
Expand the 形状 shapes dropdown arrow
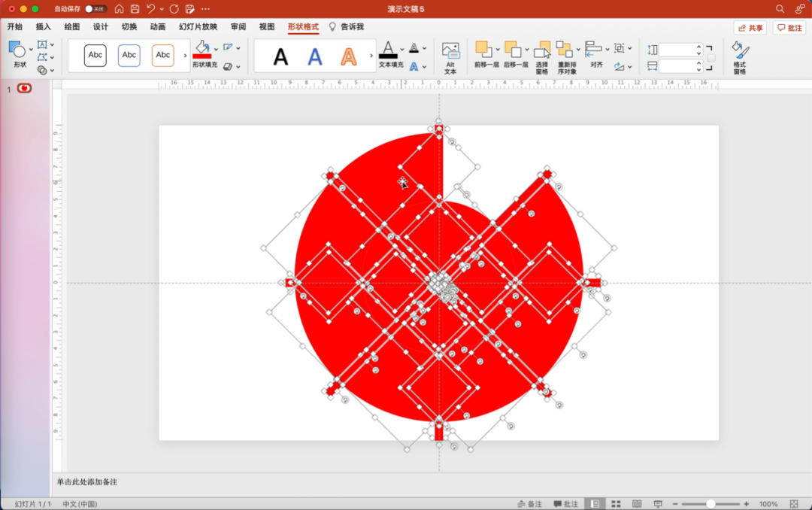[x=31, y=50]
